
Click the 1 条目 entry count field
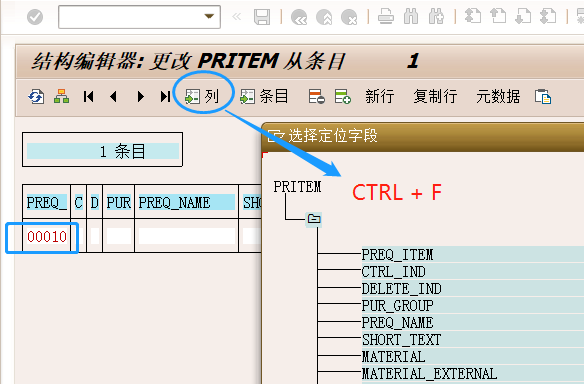[x=103, y=151]
